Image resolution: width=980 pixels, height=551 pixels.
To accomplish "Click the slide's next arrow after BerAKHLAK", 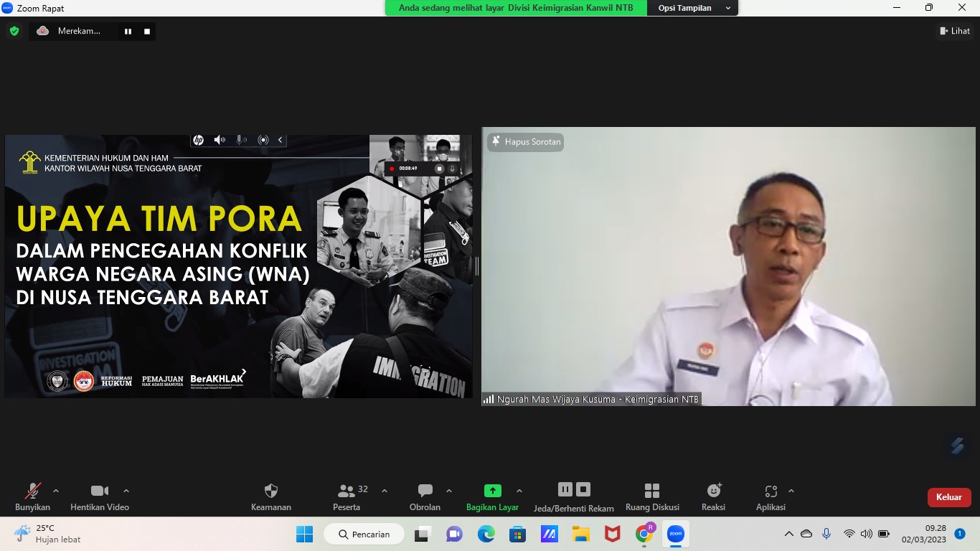I will tap(245, 372).
